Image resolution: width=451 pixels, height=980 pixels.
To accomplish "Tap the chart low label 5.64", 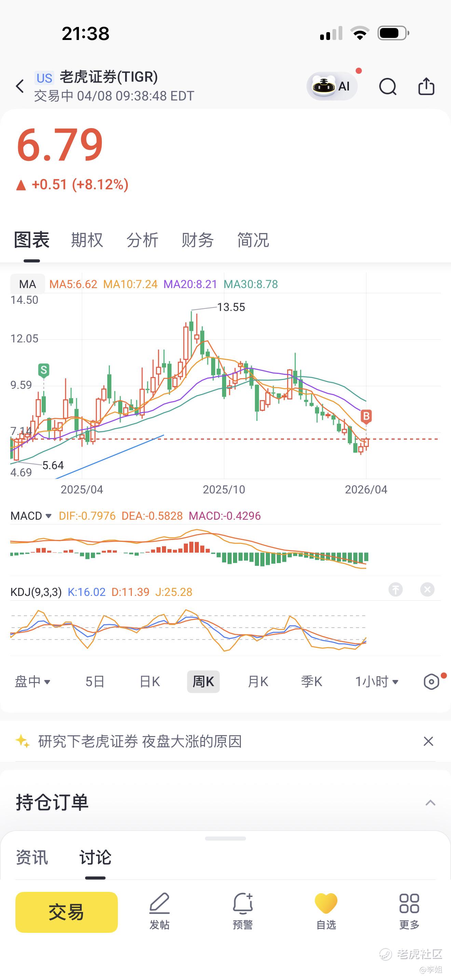I will click(53, 465).
